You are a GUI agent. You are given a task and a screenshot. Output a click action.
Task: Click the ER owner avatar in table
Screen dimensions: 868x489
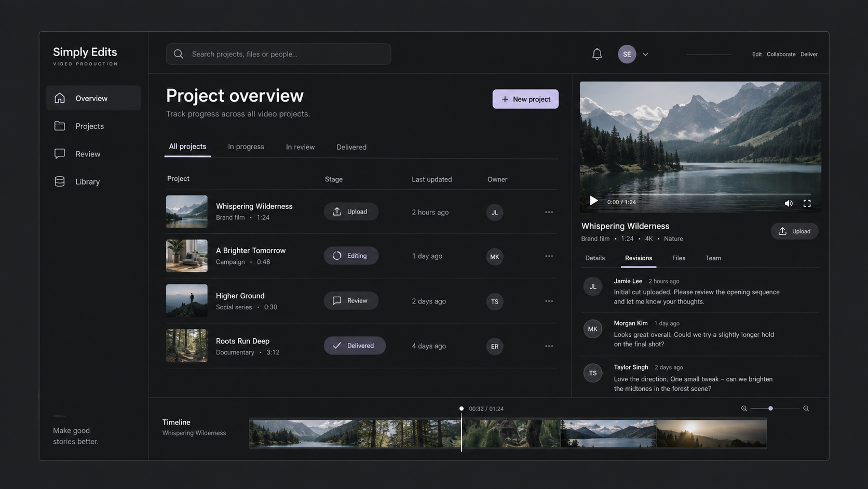tap(495, 347)
